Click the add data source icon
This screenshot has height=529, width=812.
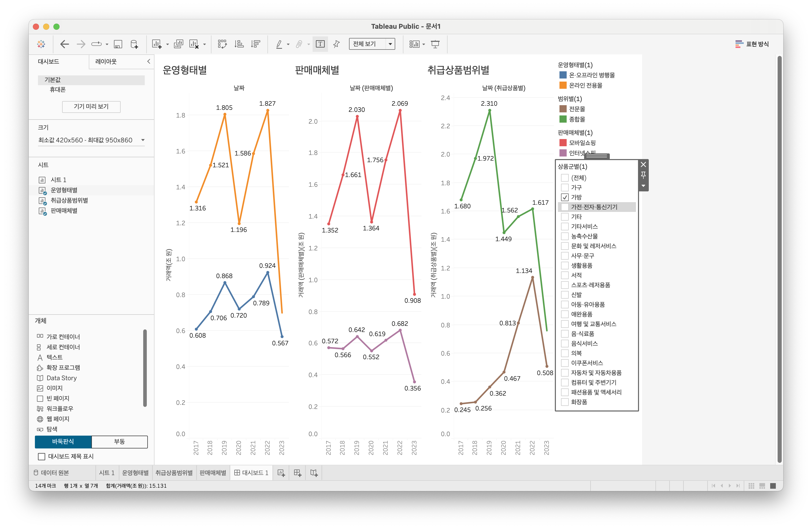click(134, 44)
